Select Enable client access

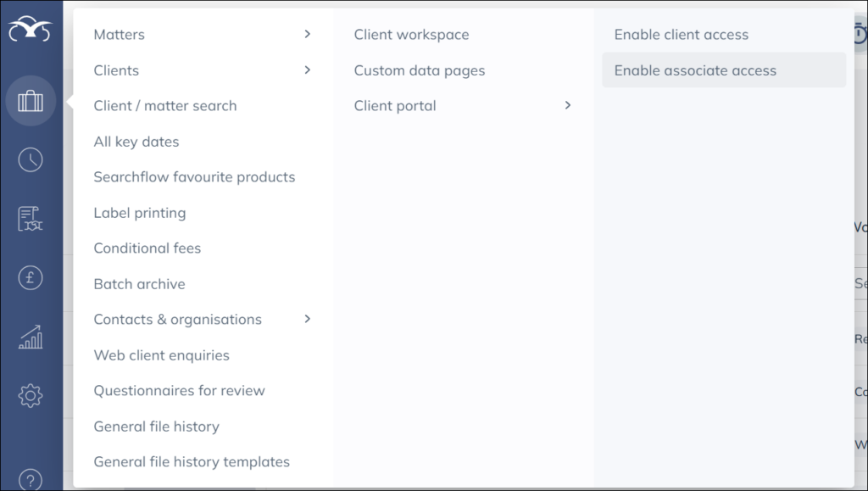681,35
